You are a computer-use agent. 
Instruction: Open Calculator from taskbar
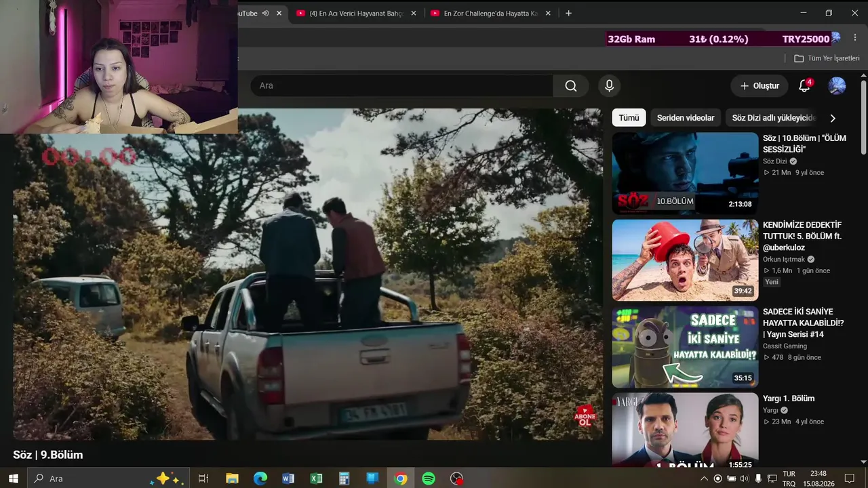[x=344, y=479]
